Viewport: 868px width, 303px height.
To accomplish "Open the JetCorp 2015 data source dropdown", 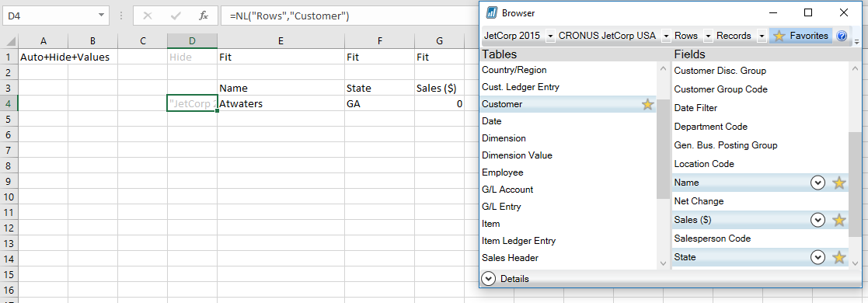I will 550,36.
